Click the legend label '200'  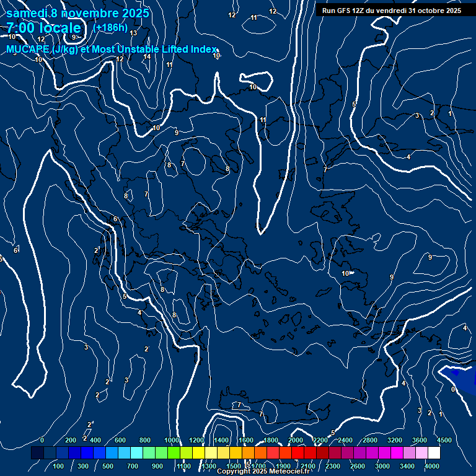(x=71, y=440)
